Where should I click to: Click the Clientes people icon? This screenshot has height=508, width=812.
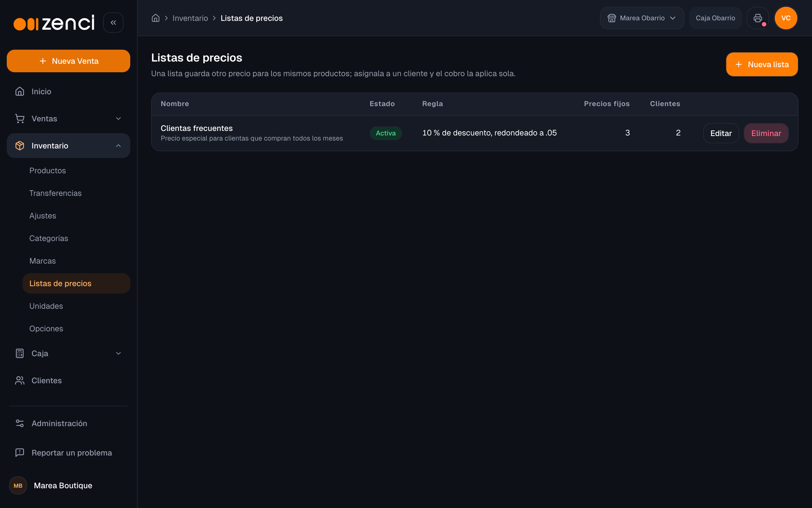(20, 381)
